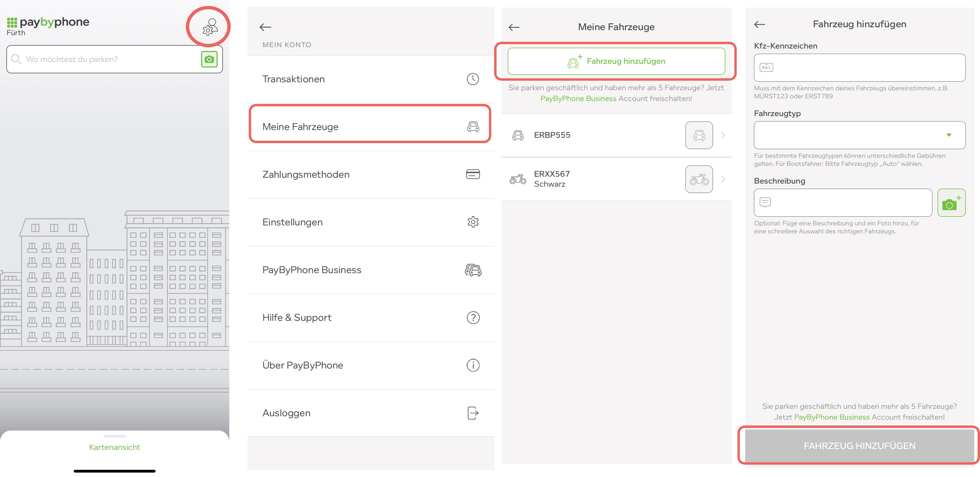The image size is (980, 477).
Task: Add photo with green camera plus icon
Action: (x=951, y=203)
